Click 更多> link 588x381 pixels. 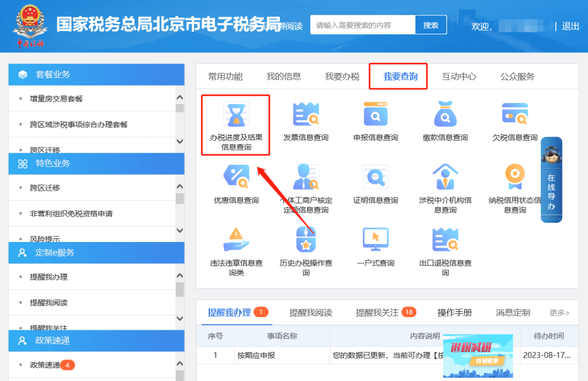[560, 313]
